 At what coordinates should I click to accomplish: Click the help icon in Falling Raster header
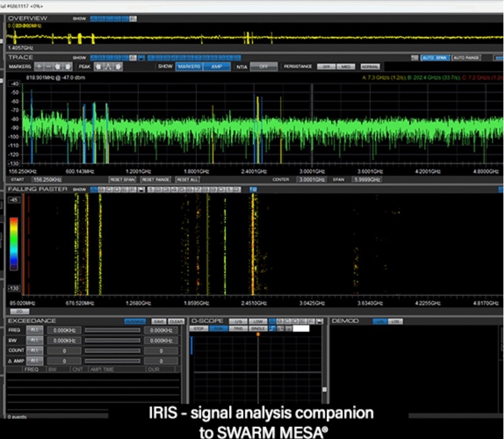pos(253,189)
